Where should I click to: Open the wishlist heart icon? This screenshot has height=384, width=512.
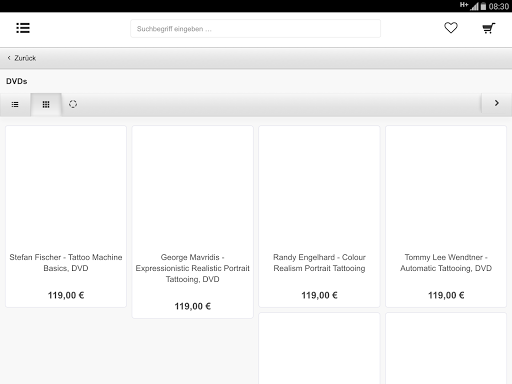451,28
